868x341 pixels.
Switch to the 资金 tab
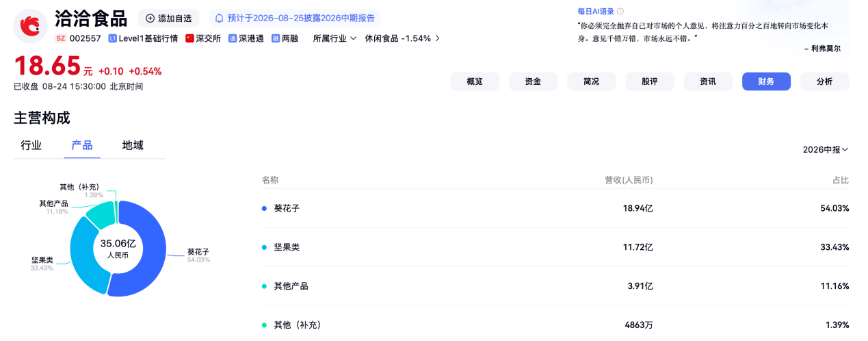(533, 81)
